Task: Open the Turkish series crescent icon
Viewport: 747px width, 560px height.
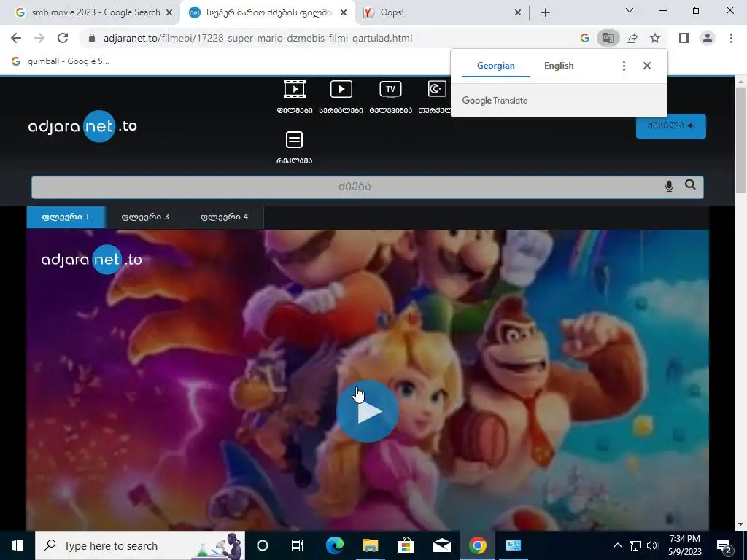Action: click(x=437, y=89)
